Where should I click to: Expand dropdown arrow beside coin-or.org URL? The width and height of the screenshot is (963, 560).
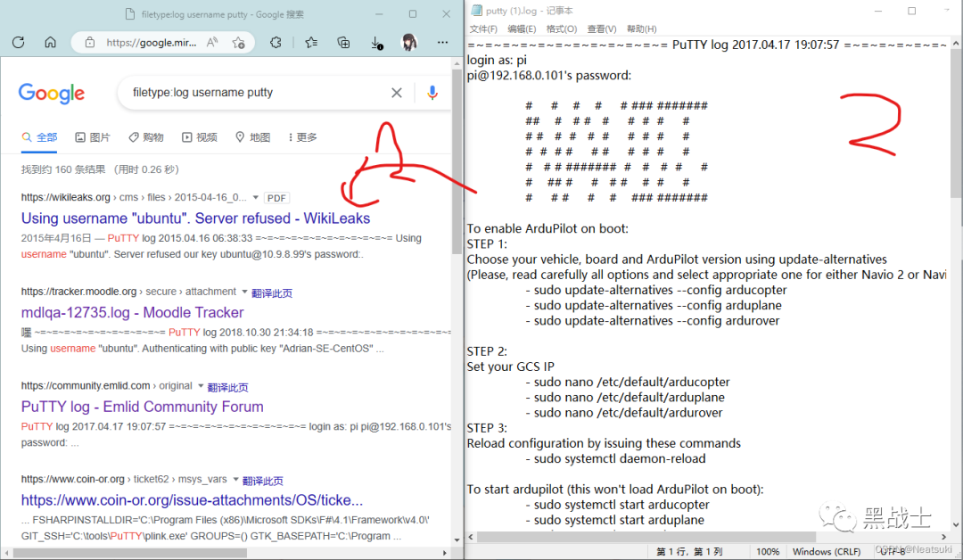tap(235, 479)
